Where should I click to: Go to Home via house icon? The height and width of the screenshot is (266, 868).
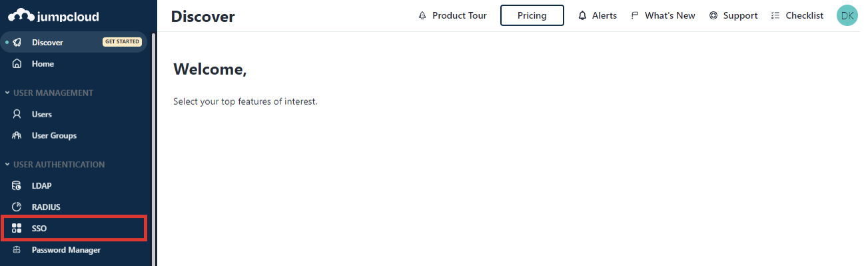tap(17, 64)
